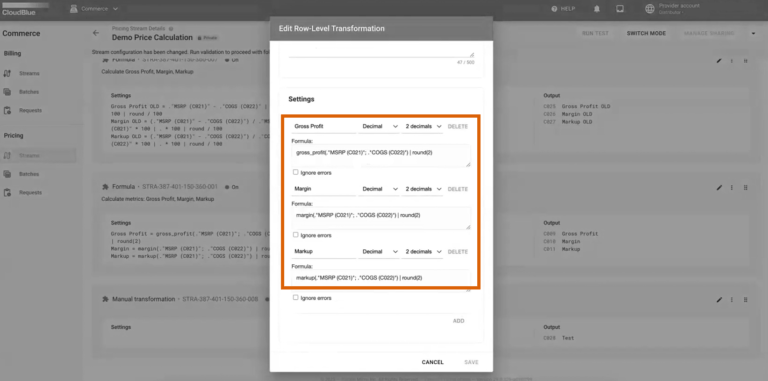Focus the Gross Profit name field
Viewport: 768px width, 381px height.
323,126
